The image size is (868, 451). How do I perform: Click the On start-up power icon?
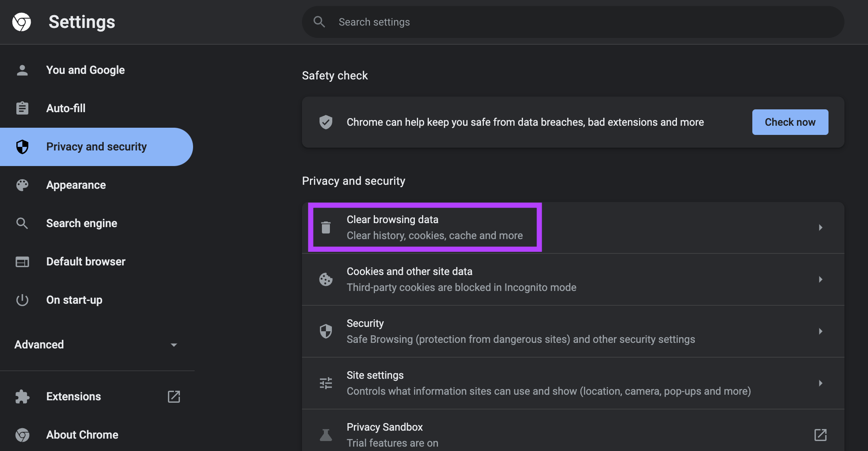coord(22,300)
